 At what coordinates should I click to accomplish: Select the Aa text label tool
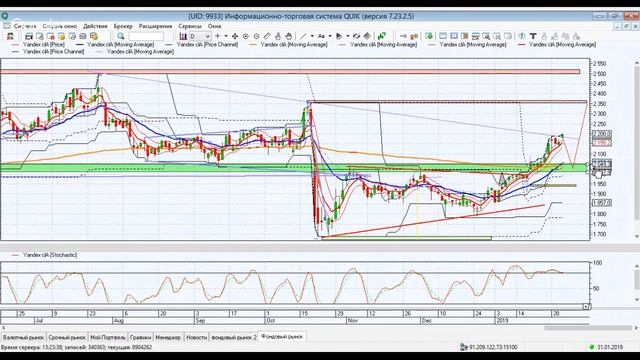point(322,36)
